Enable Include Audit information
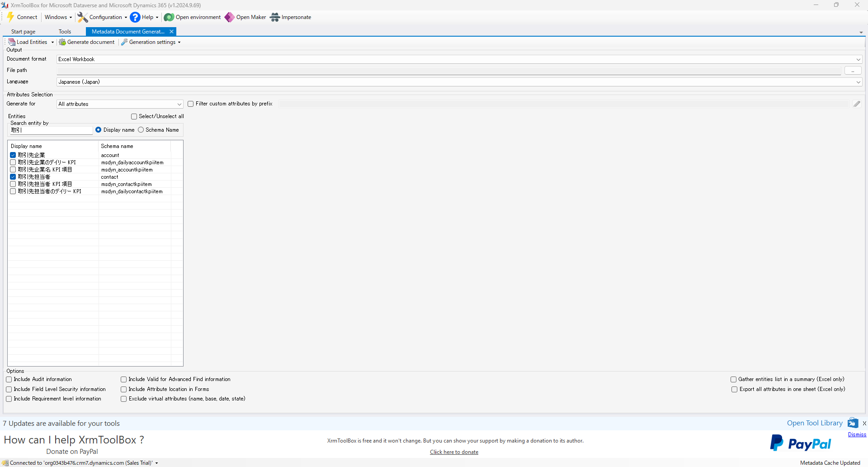 coord(9,379)
